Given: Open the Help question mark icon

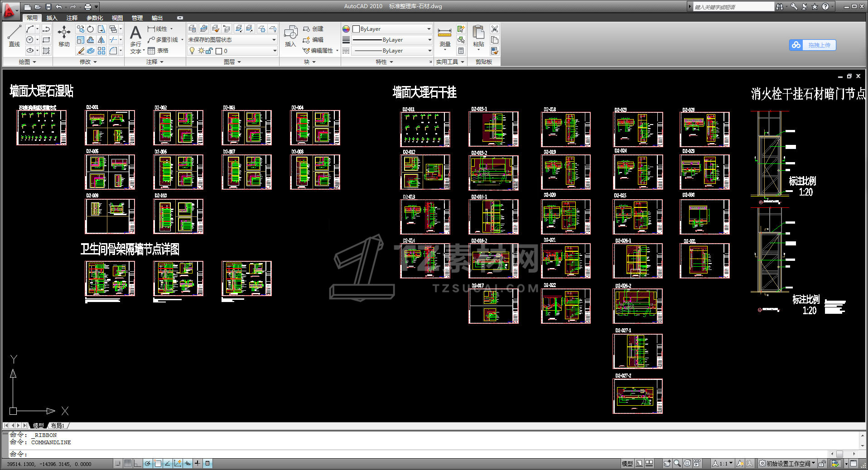Looking at the screenshot, I should [825, 6].
